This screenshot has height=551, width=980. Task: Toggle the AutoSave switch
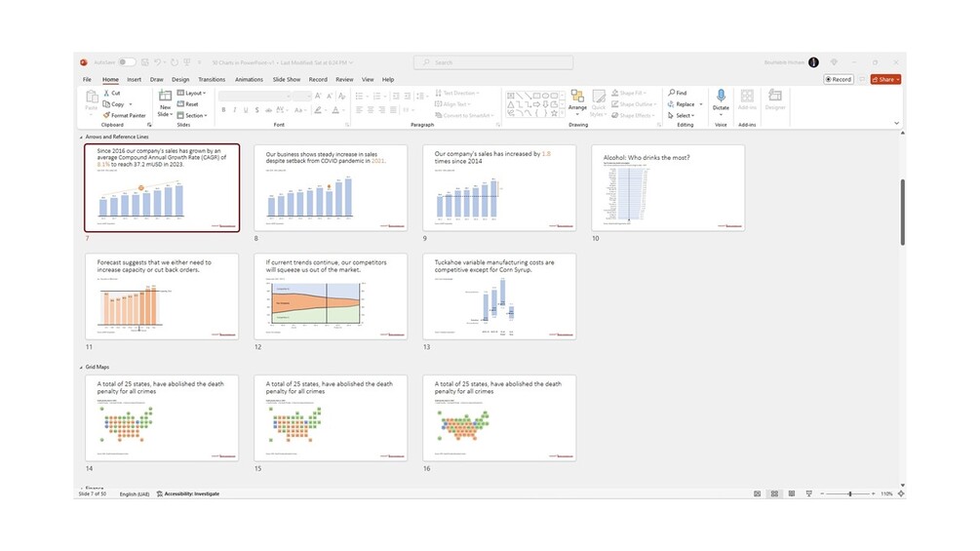[127, 62]
